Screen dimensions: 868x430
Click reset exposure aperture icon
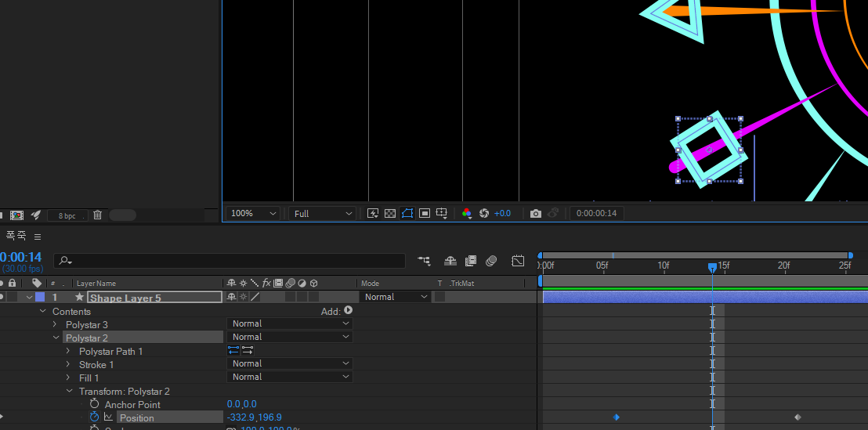(x=484, y=214)
